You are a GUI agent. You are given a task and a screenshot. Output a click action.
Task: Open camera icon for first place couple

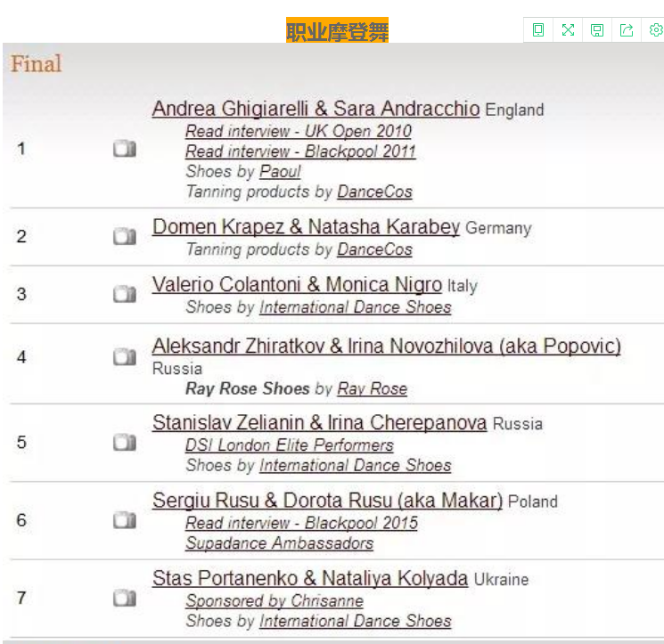[125, 149]
